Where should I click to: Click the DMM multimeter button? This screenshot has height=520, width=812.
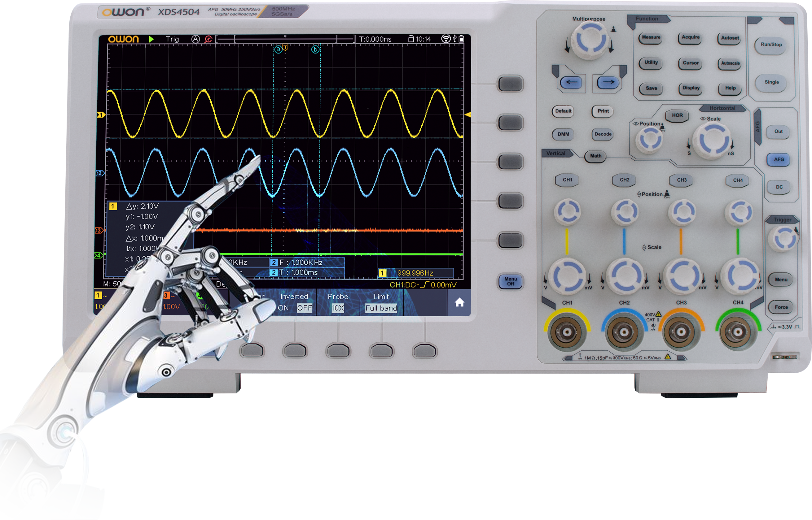[563, 134]
